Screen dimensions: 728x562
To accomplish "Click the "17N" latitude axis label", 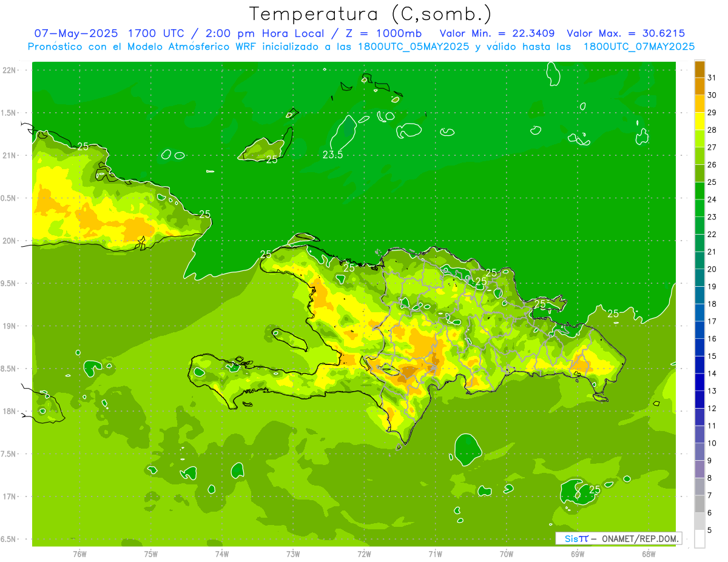I will coord(10,497).
